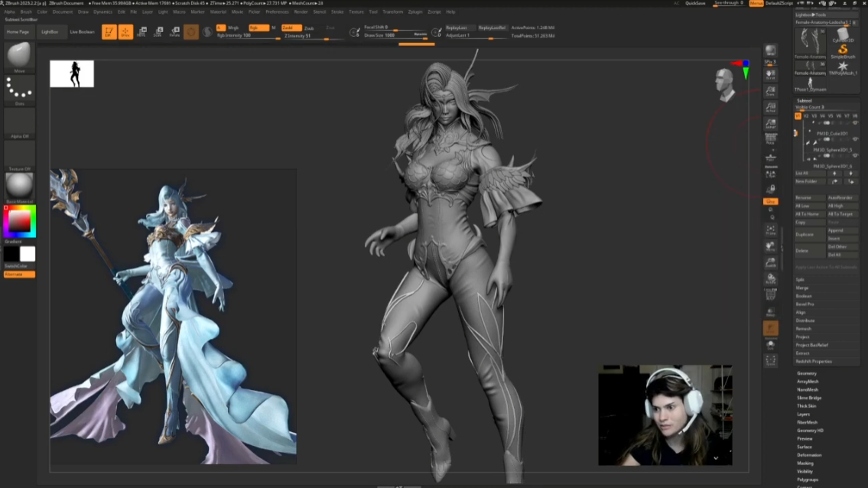This screenshot has width=868, height=488.
Task: Toggle the Zadd button
Action: point(291,28)
